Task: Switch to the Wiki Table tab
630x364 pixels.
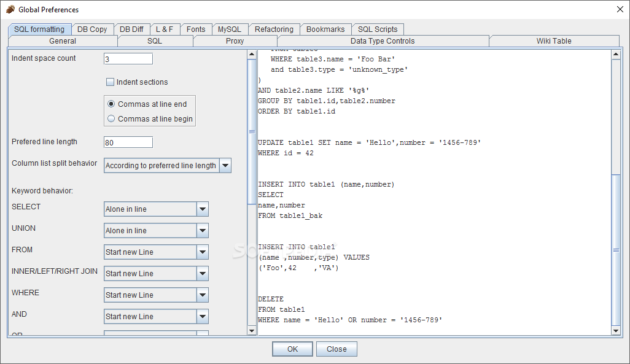Action: point(554,41)
